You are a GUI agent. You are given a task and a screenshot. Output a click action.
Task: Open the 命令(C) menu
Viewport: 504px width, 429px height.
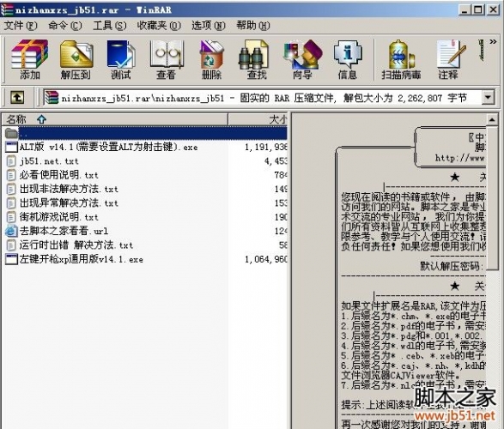tap(65, 26)
